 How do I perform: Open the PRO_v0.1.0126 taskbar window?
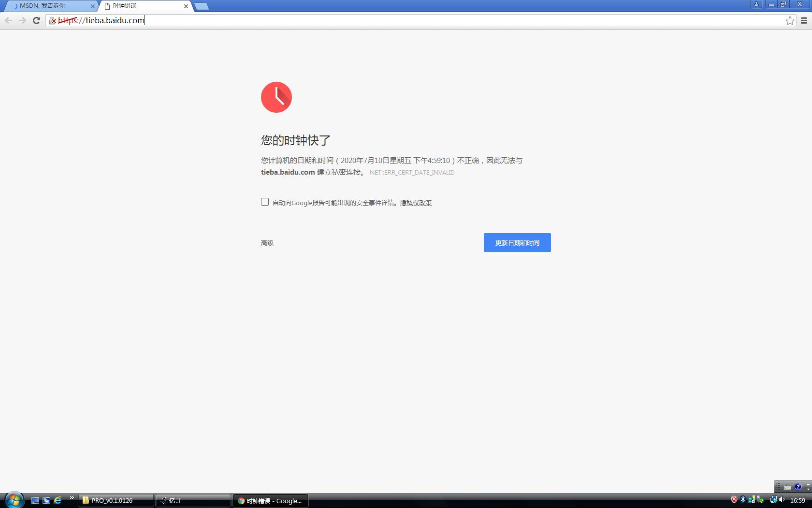click(116, 500)
